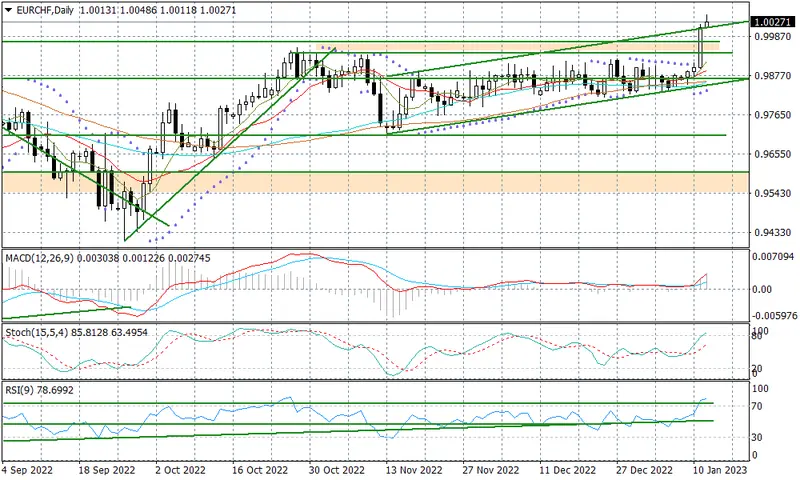Click the 13 Nov 2022 date label

tap(414, 470)
